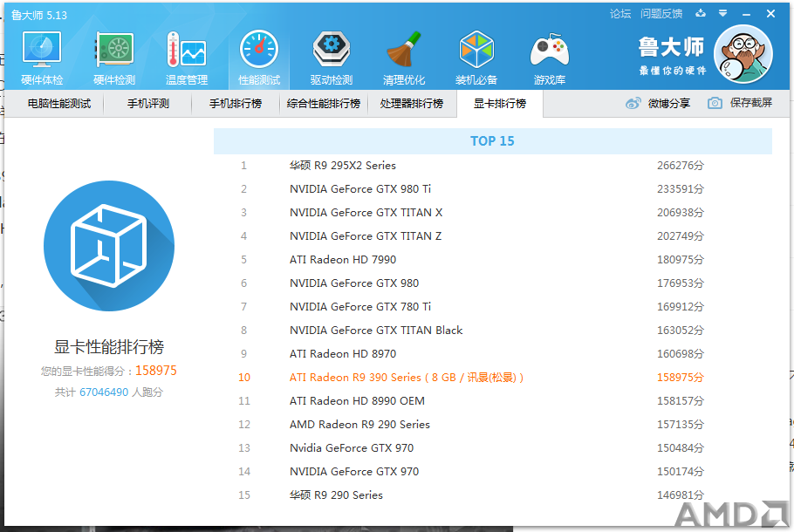
Task: Click the TOP 15 header bar
Action: (x=493, y=140)
